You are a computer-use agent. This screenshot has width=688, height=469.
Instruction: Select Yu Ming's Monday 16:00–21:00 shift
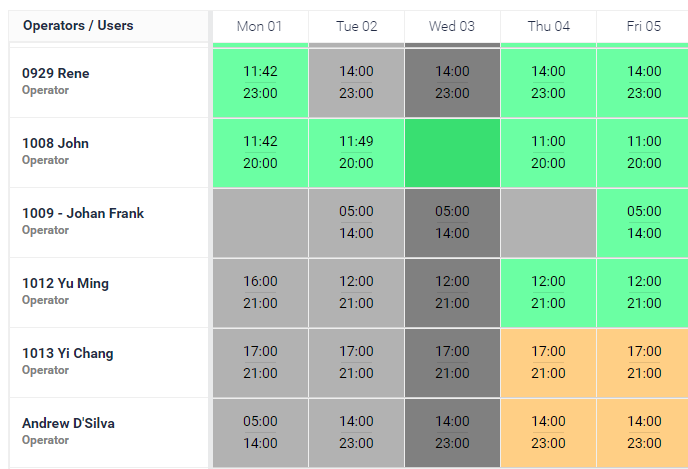tap(260, 292)
